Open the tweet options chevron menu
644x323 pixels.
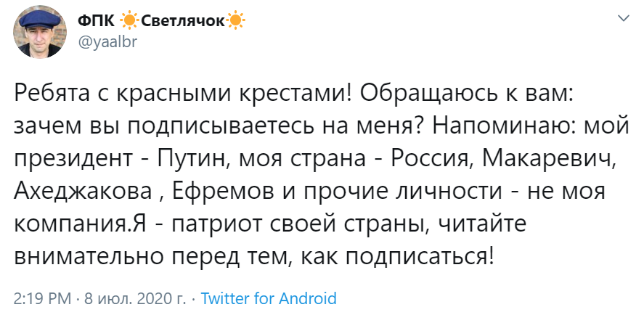pos(622,17)
